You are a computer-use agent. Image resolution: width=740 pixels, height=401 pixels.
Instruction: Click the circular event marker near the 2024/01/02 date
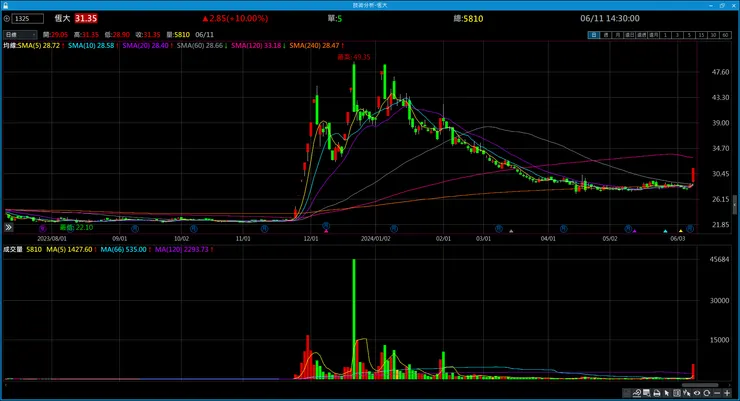click(x=394, y=229)
